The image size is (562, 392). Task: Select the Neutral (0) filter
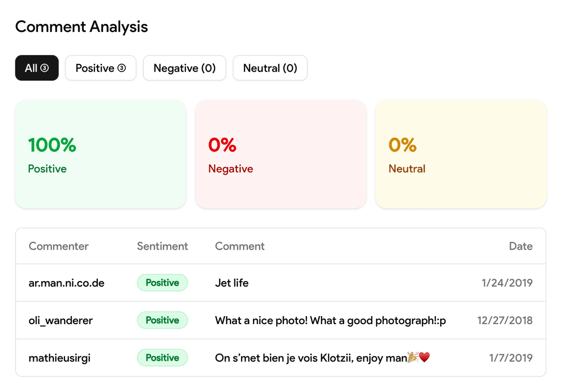pyautogui.click(x=270, y=68)
